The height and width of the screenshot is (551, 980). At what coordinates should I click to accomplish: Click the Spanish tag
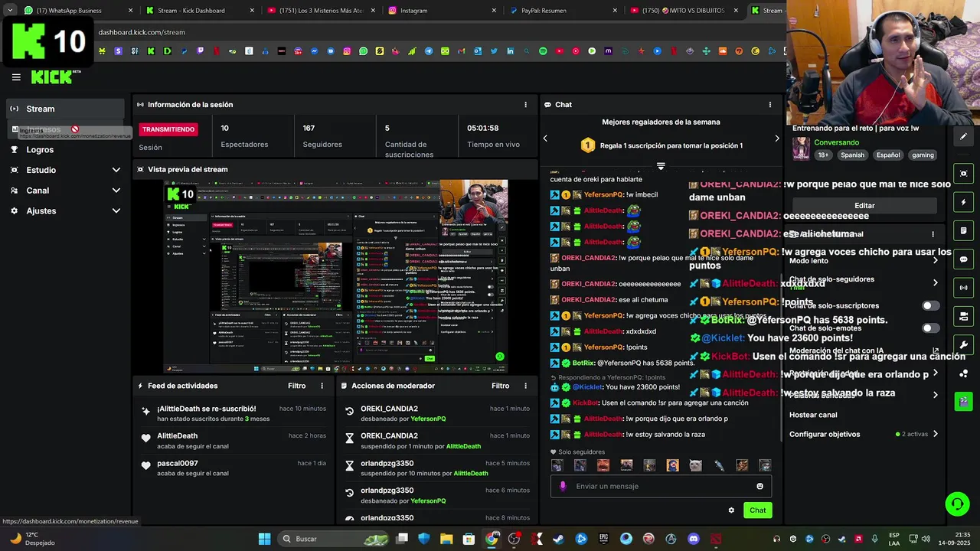tap(852, 155)
